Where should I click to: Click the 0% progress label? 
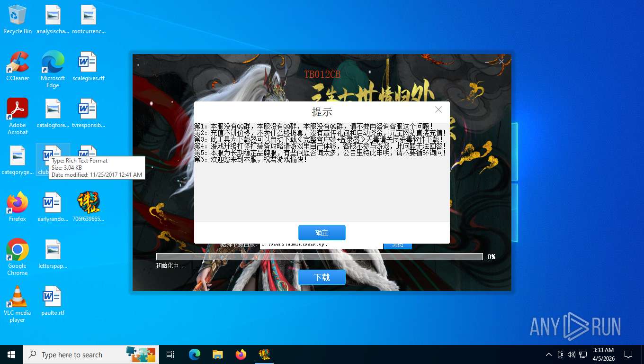pyautogui.click(x=492, y=257)
